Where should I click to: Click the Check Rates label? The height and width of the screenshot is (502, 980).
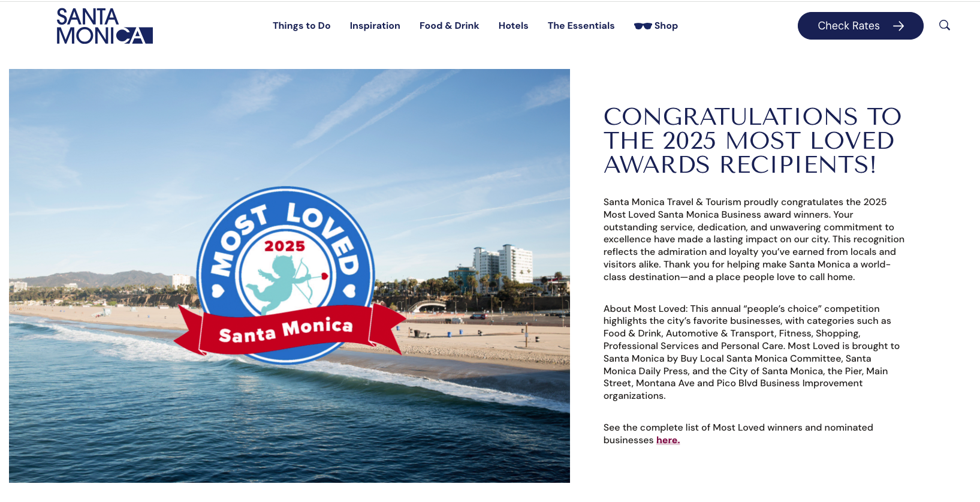(x=849, y=26)
